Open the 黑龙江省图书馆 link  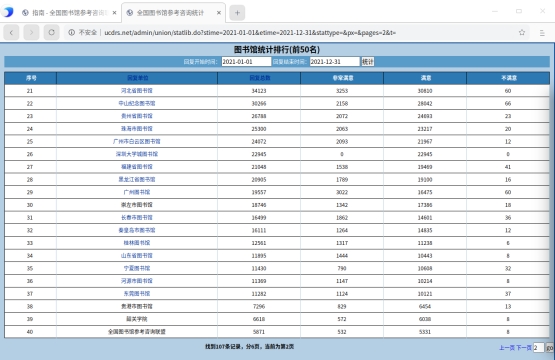tap(137, 179)
